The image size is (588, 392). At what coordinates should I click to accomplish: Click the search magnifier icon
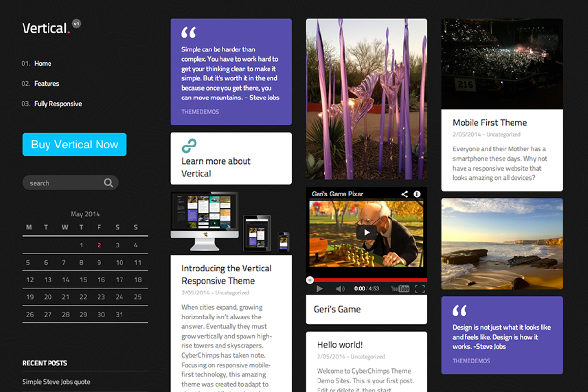(x=108, y=183)
